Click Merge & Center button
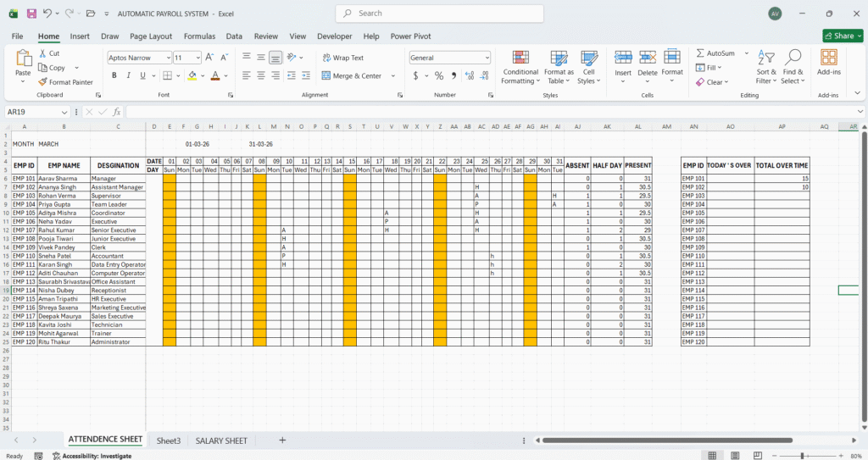The height and width of the screenshot is (460, 868). (352, 76)
